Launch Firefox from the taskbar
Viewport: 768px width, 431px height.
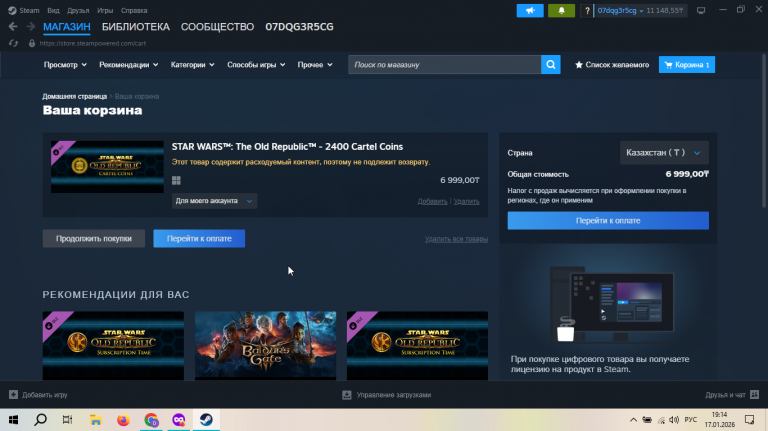pos(123,420)
